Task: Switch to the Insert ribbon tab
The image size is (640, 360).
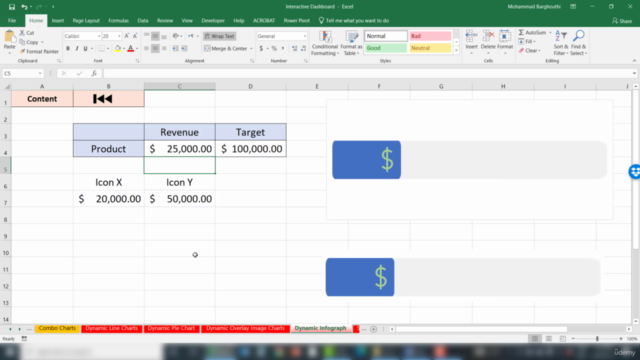Action: tap(58, 20)
